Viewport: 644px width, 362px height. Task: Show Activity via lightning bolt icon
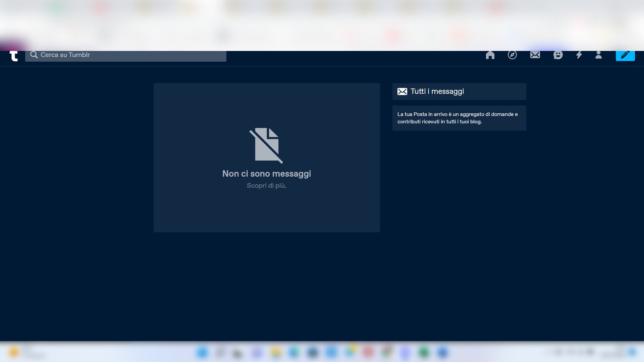click(x=579, y=55)
